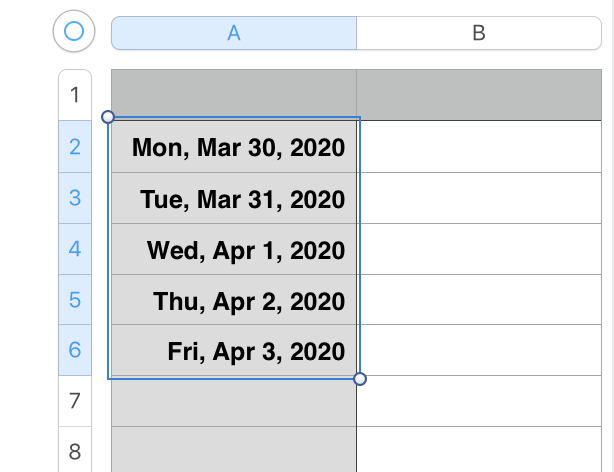This screenshot has width=614, height=472.
Task: Select row 8 header
Action: [75, 452]
